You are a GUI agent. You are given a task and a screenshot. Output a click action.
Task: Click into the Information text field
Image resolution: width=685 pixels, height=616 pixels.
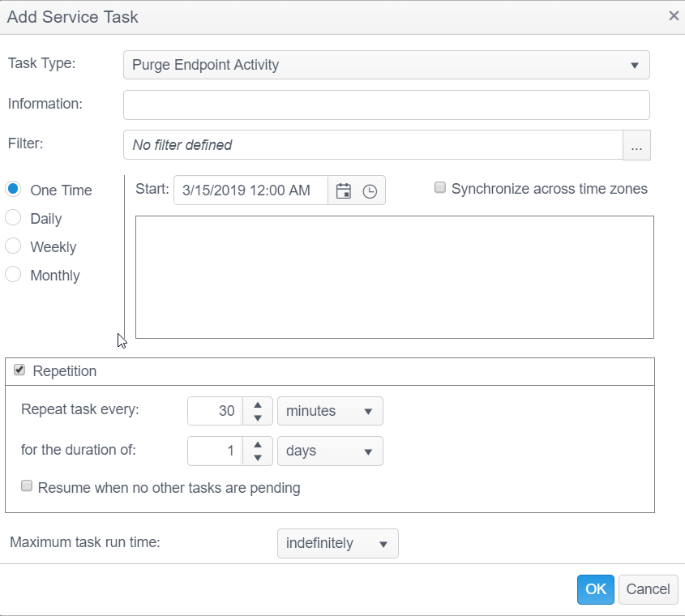tap(386, 105)
